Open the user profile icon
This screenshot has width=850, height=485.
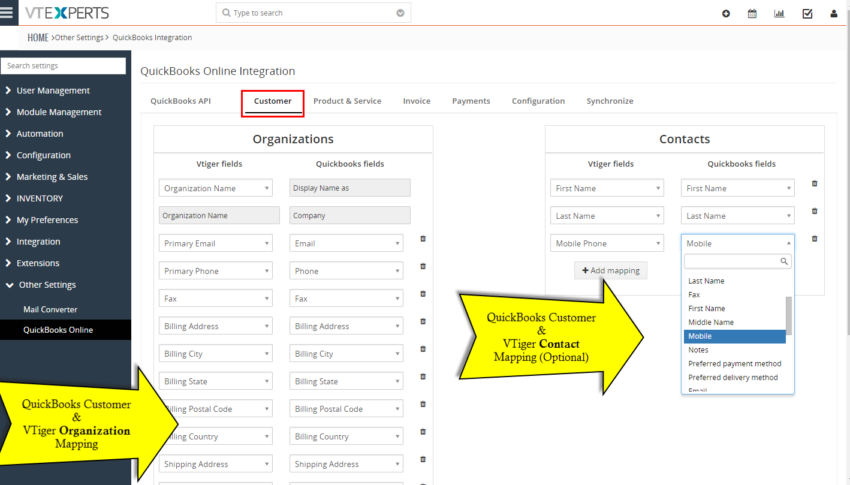[x=834, y=14]
